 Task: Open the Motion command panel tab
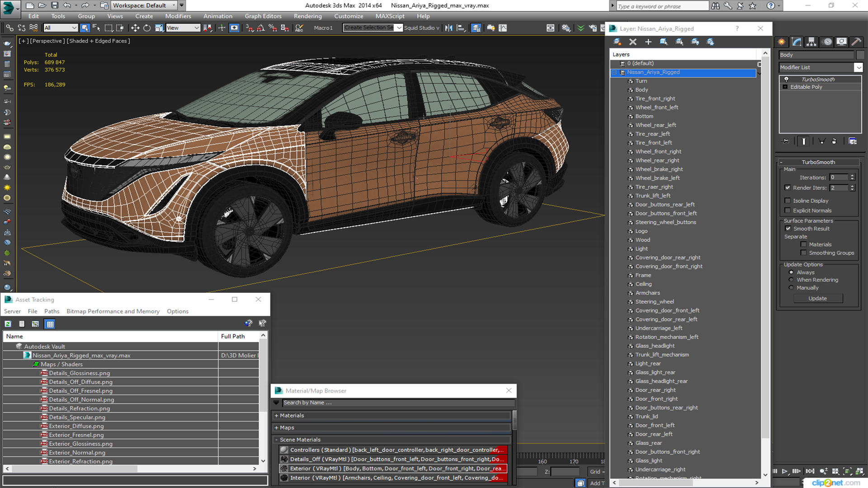(827, 42)
